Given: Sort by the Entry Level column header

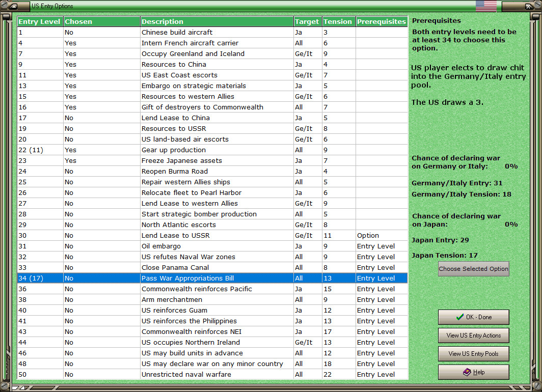Looking at the screenshot, I should click(x=40, y=21).
